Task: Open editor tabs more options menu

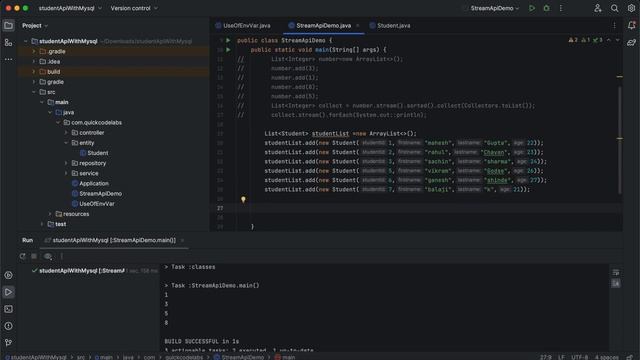Action: tap(614, 25)
